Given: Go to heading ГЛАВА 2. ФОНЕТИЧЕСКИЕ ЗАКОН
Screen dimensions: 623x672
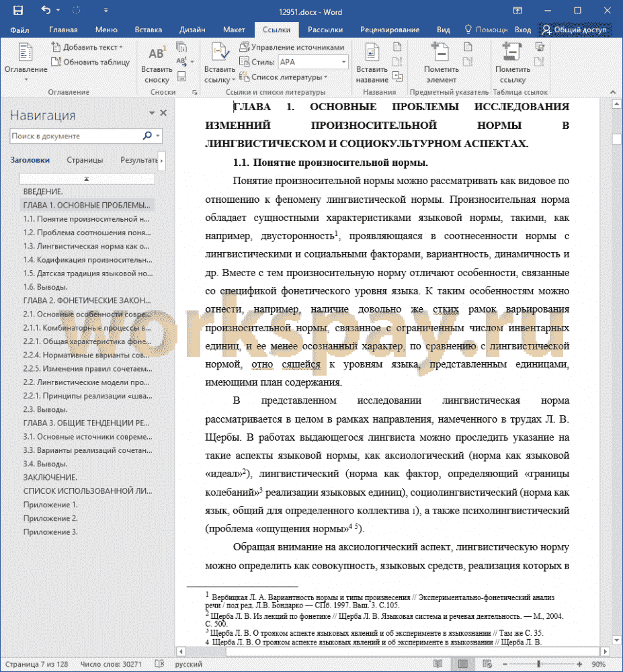Looking at the screenshot, I should pos(87,300).
